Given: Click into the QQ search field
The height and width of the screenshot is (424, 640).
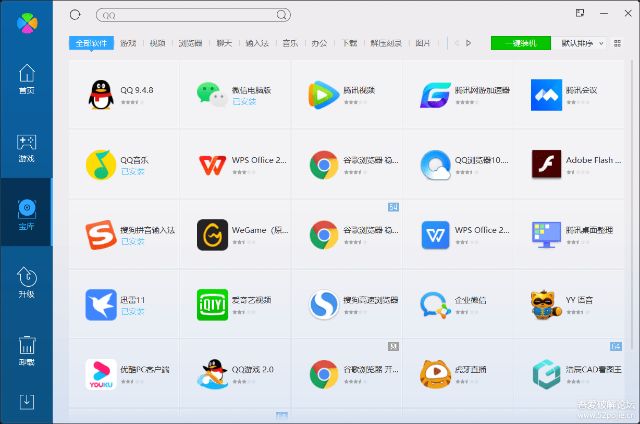Looking at the screenshot, I should pos(193,15).
